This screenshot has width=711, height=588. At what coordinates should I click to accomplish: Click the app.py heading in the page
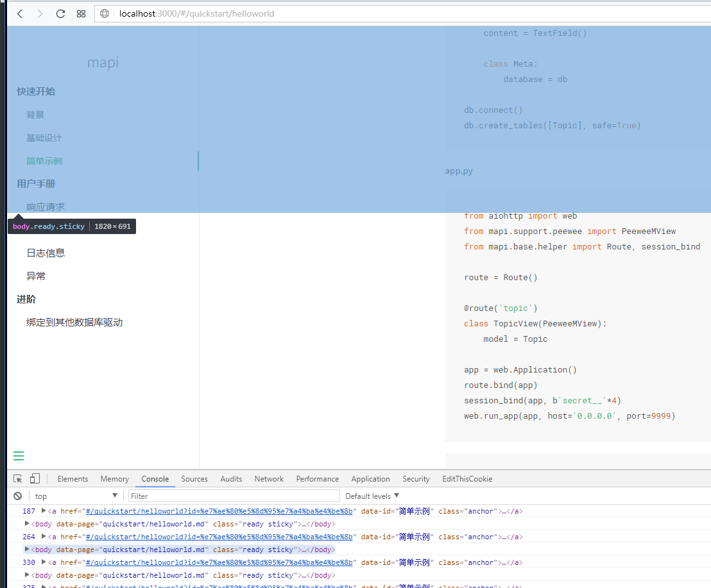click(x=459, y=171)
